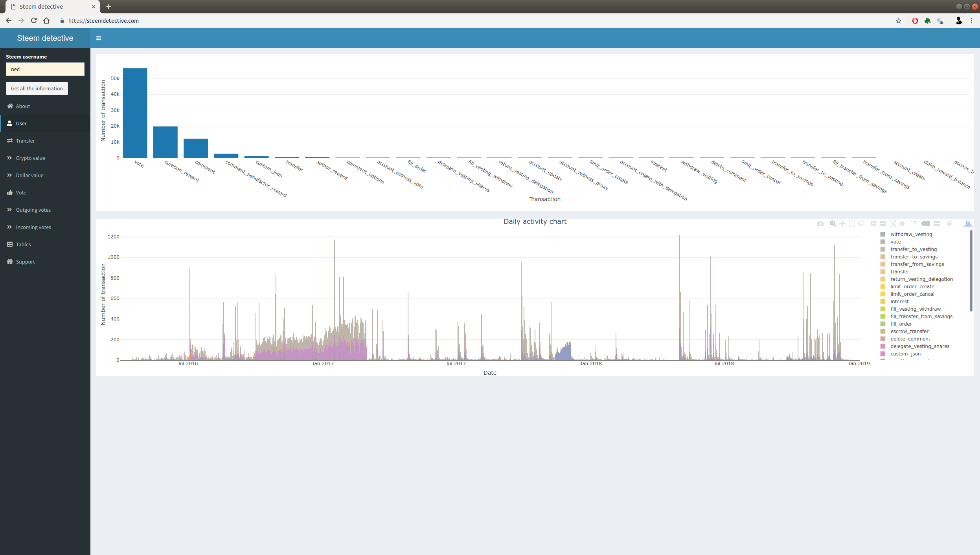This screenshot has height=555, width=980.
Task: Toggle sidebar with hamburger menu icon
Action: point(99,38)
